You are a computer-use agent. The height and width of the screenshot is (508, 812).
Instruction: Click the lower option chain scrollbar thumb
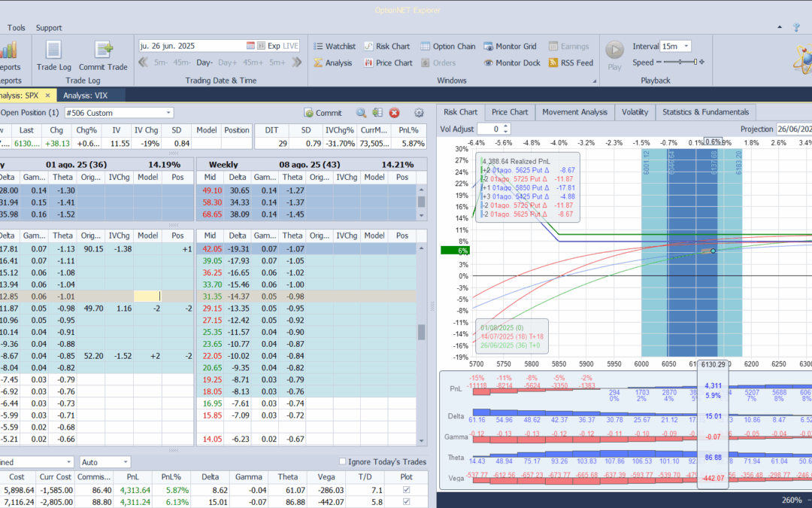(x=421, y=333)
